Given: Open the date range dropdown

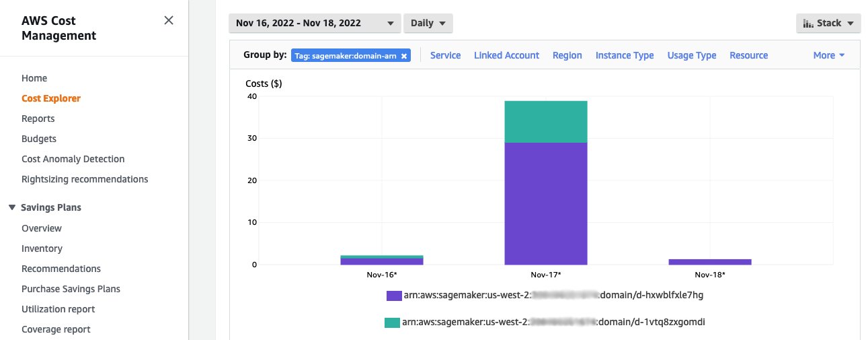Looking at the screenshot, I should point(315,23).
